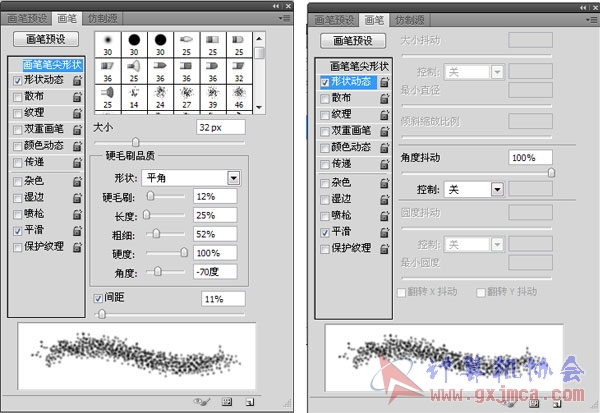The width and height of the screenshot is (600, 413).
Task: Select brush preset 39 in left panel
Action: (x=213, y=97)
